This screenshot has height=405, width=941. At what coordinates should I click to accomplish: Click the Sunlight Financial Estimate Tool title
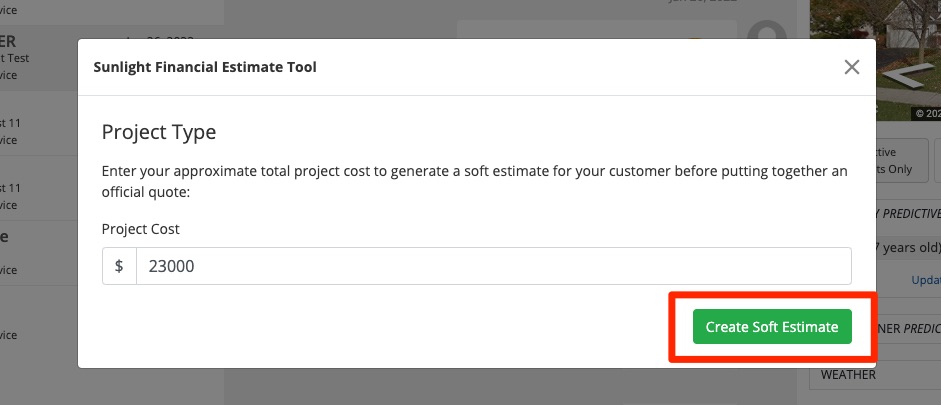tap(205, 67)
